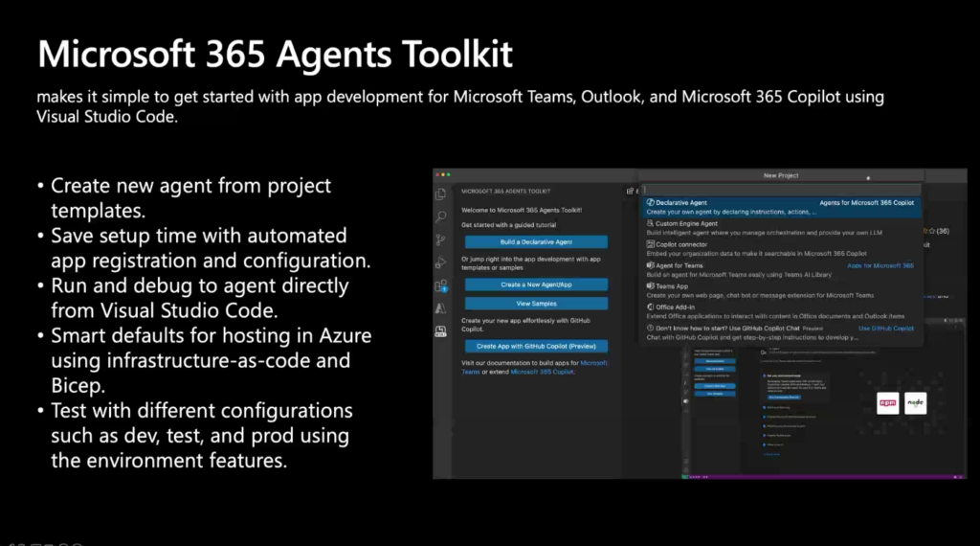Screen dimensions: 980x546
Task: Open the Run and Debug icon
Action: click(x=440, y=262)
